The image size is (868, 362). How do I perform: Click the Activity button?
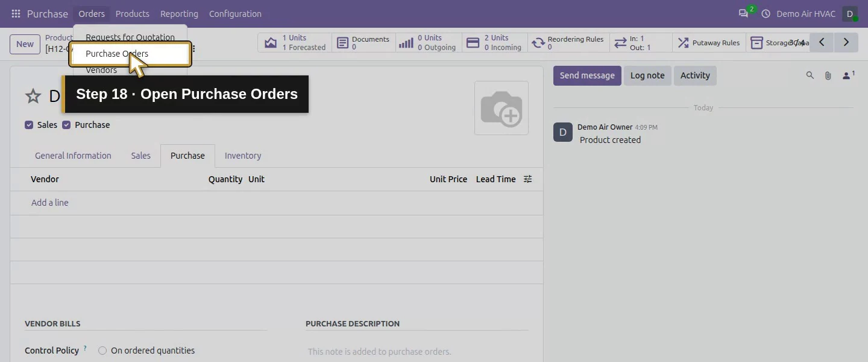(695, 75)
